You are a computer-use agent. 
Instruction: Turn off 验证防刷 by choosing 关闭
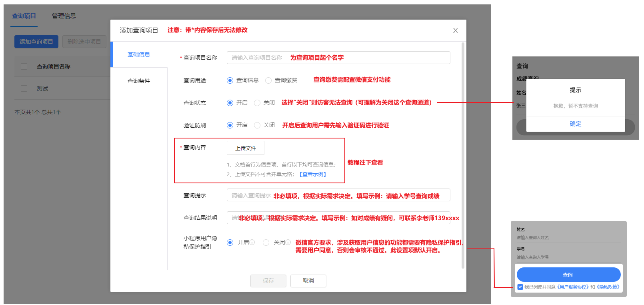click(257, 125)
